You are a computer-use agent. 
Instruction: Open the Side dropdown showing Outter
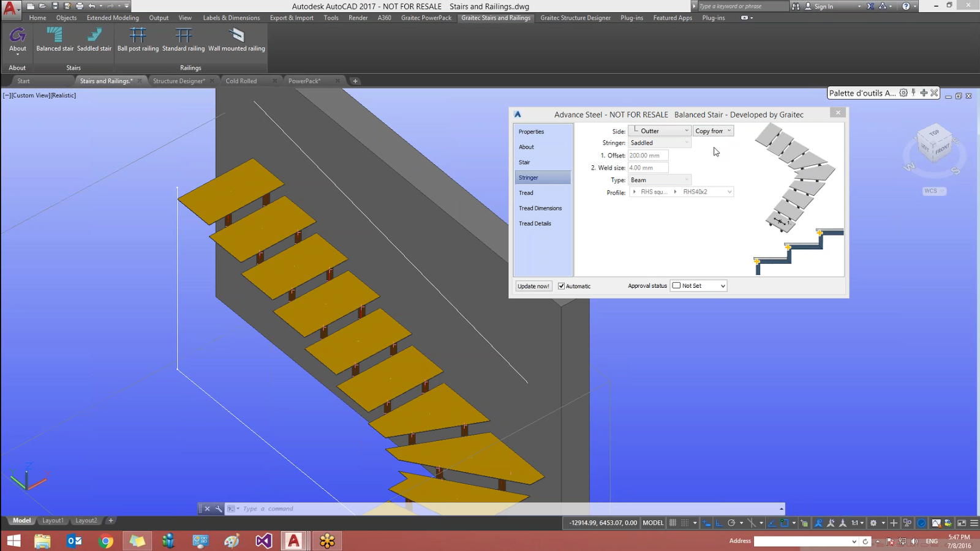point(686,130)
